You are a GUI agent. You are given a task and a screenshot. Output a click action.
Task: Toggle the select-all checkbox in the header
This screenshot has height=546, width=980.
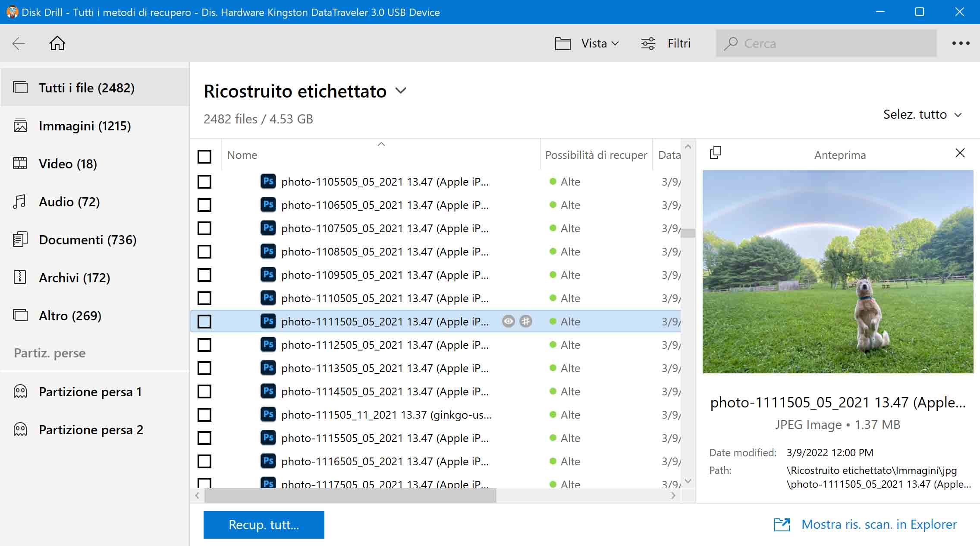(204, 156)
